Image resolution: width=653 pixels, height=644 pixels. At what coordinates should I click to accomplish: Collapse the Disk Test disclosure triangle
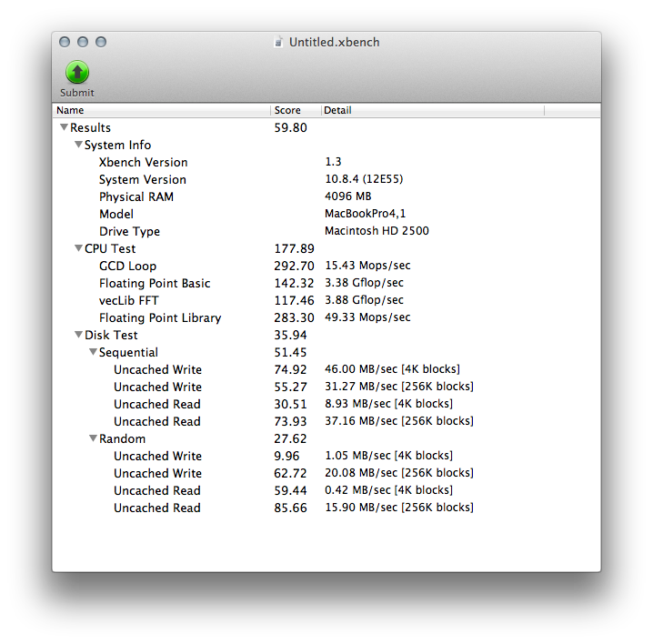(x=78, y=335)
